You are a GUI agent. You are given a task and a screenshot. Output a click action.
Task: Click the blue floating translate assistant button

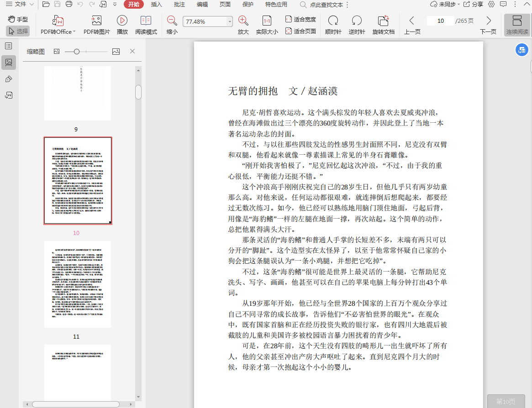click(522, 50)
